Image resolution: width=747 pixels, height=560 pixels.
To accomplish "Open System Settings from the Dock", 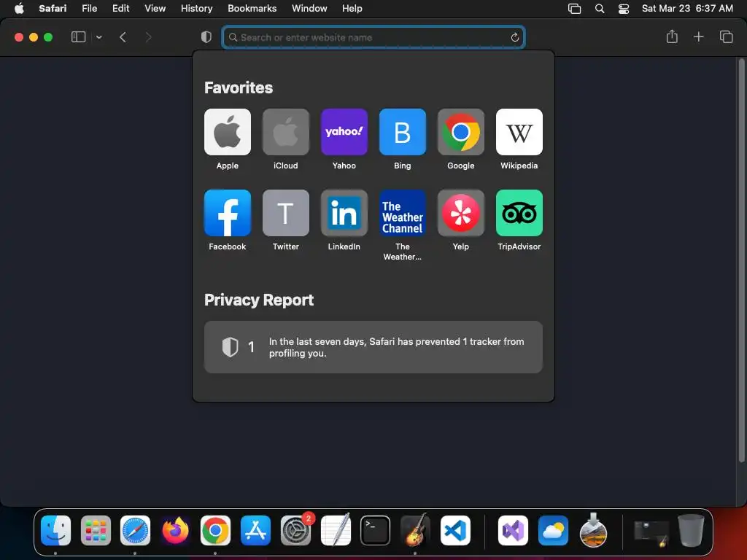I will pos(296,530).
